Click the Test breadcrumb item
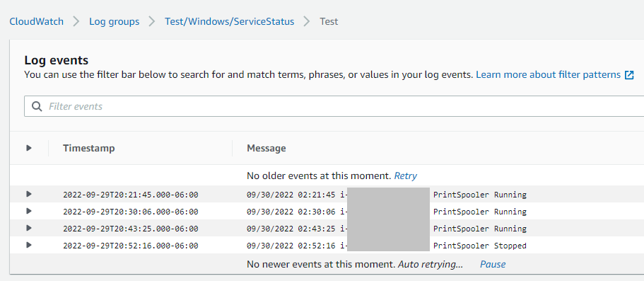This screenshot has width=644, height=281. 329,21
